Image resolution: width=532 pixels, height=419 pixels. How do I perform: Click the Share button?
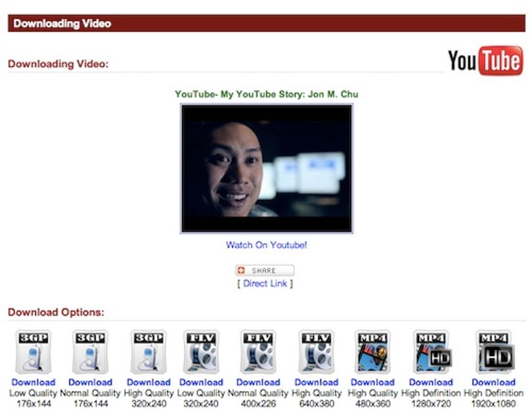265,271
